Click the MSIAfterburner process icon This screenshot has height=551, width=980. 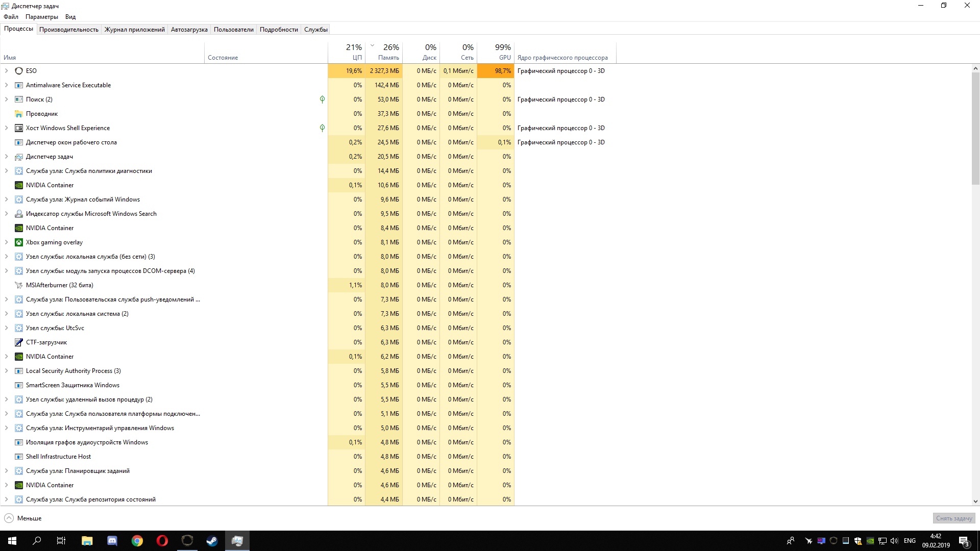[x=19, y=285]
